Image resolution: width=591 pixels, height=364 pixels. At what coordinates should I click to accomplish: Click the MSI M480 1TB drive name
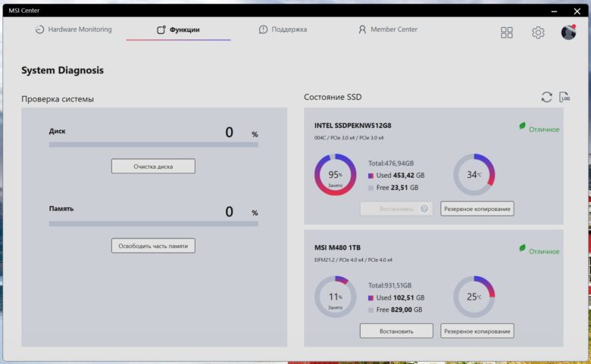[337, 247]
